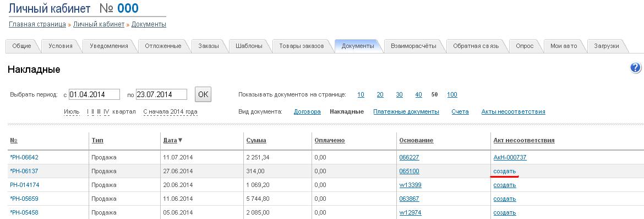This screenshot has height=219, width=644.
Task: Switch to Товары заказов tab
Action: click(x=302, y=46)
